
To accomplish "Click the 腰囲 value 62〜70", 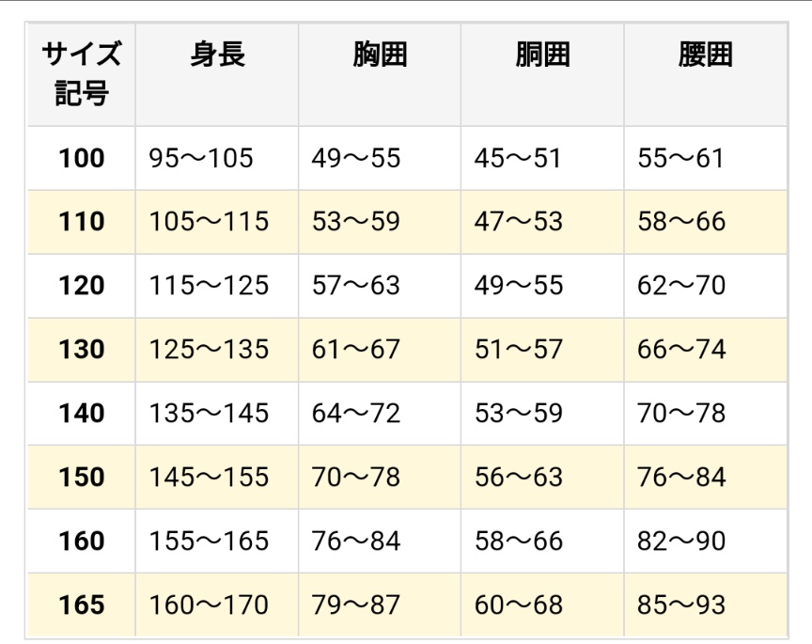I will 681,286.
